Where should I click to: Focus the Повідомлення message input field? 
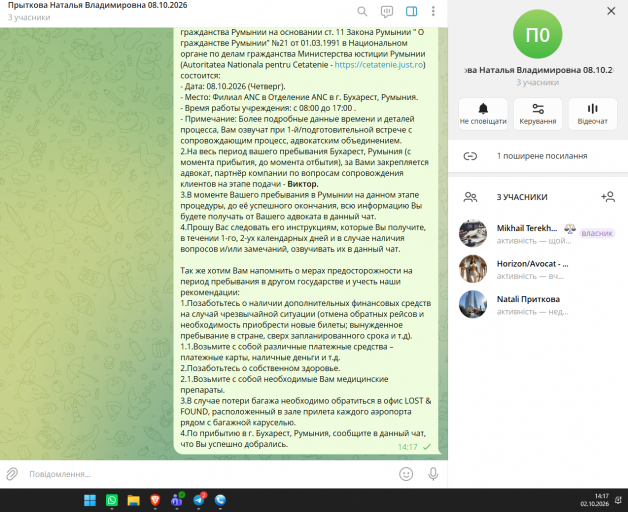click(208, 474)
